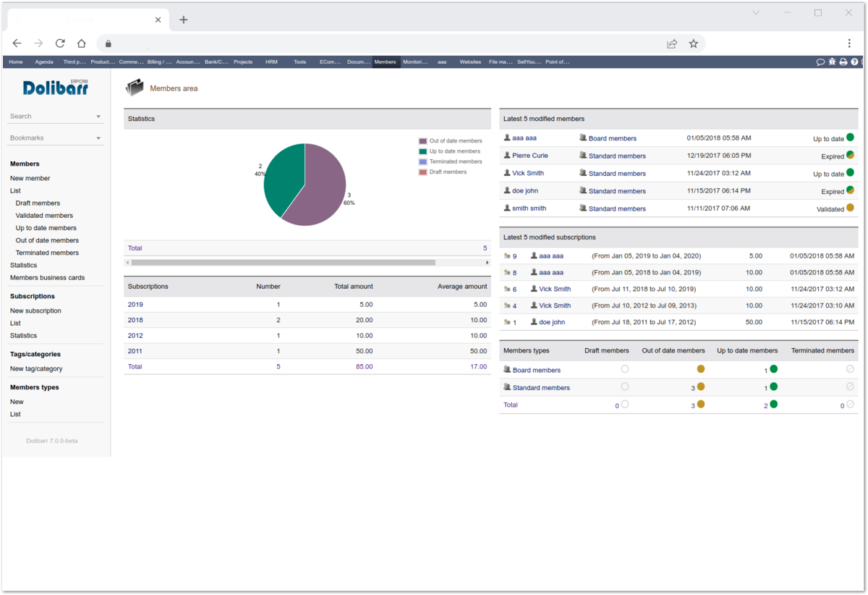
Task: Open a new browser tab
Action: click(x=184, y=20)
